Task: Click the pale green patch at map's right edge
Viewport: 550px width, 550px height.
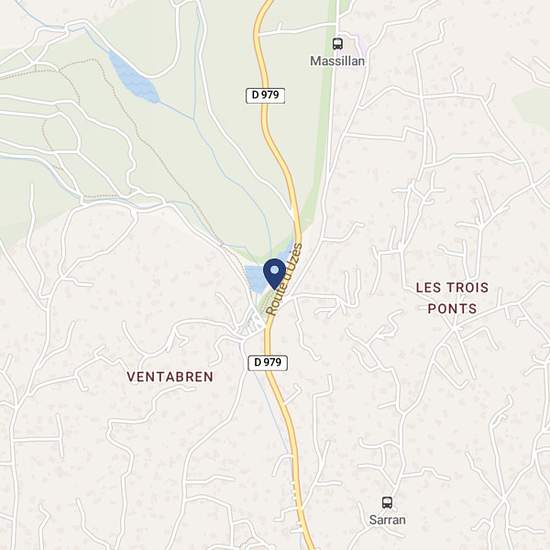Action: [533, 105]
